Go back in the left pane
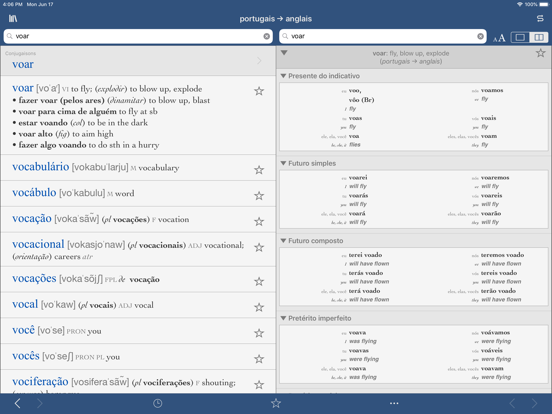This screenshot has width=552, height=414. click(18, 403)
